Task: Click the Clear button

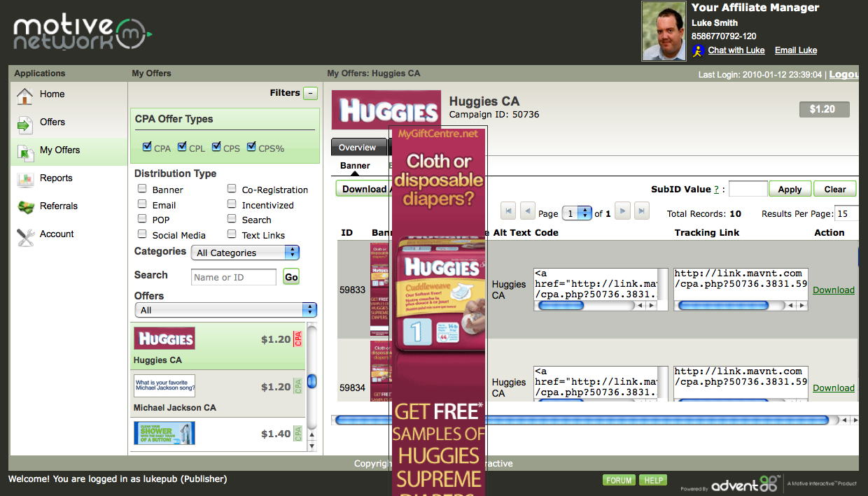Action: pyautogui.click(x=835, y=189)
